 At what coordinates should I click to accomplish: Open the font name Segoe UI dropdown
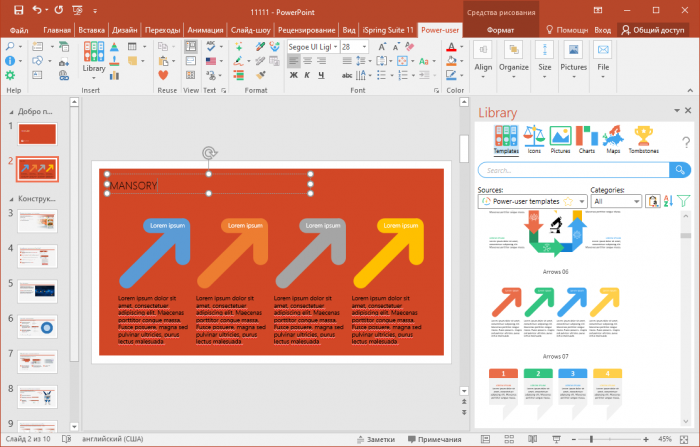point(334,47)
